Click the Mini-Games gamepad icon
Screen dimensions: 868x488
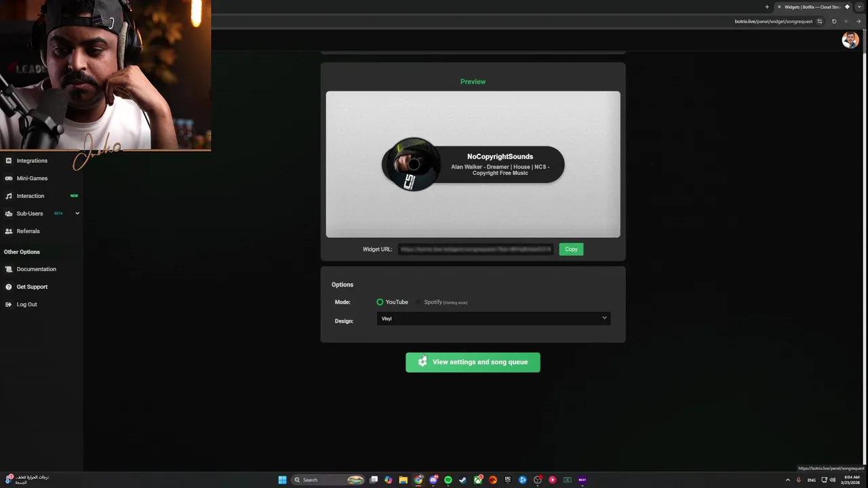9,178
